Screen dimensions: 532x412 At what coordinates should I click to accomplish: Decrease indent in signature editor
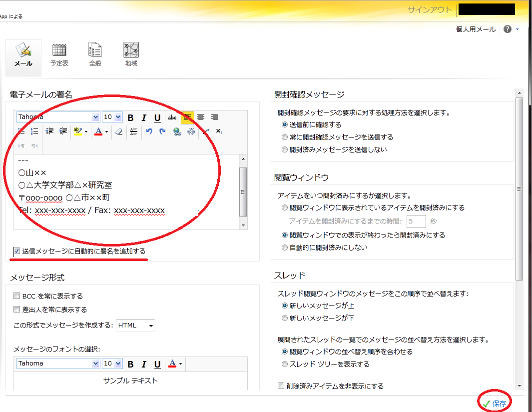click(49, 131)
